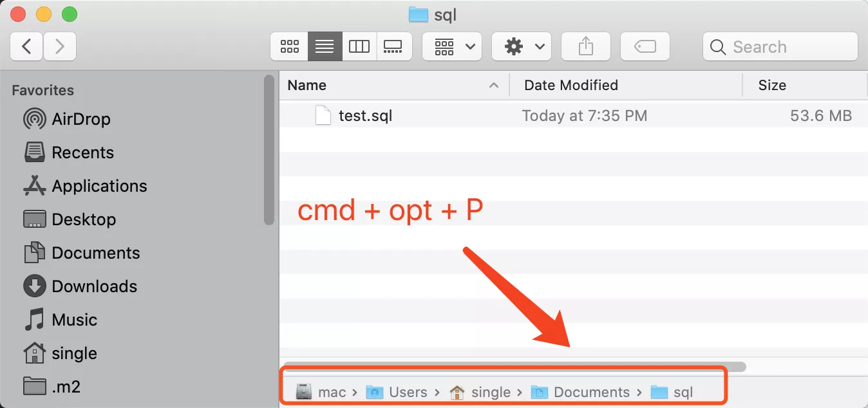Click the Downloads arrow icon
Image resolution: width=868 pixels, height=408 pixels.
coord(34,286)
